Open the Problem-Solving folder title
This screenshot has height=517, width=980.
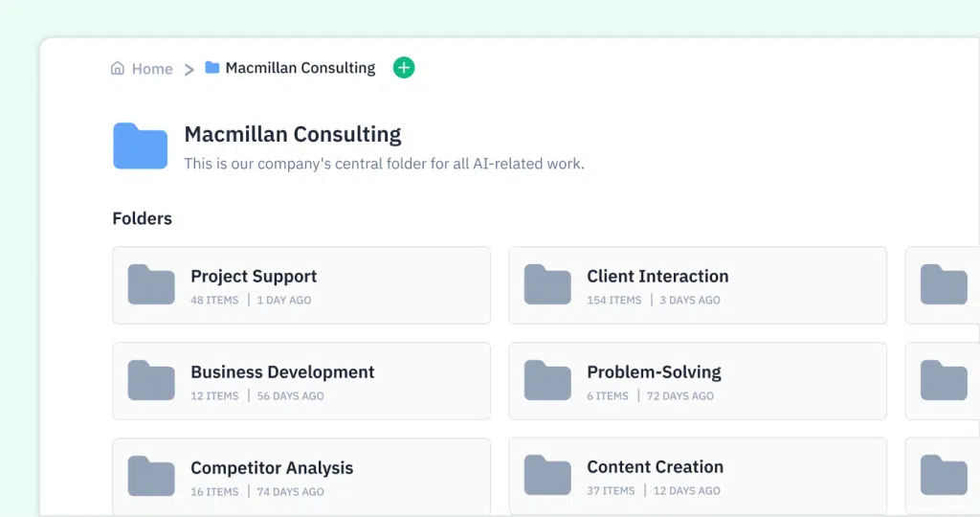(x=654, y=372)
